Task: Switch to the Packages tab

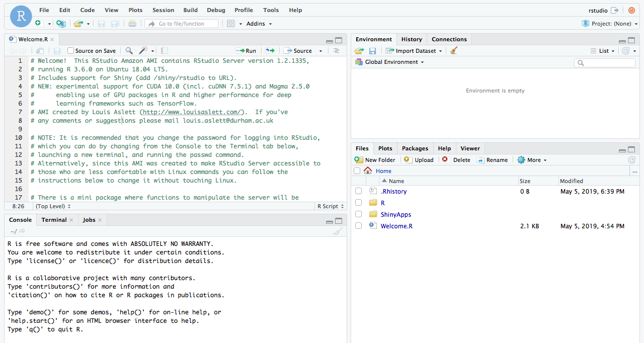Action: [x=415, y=148]
